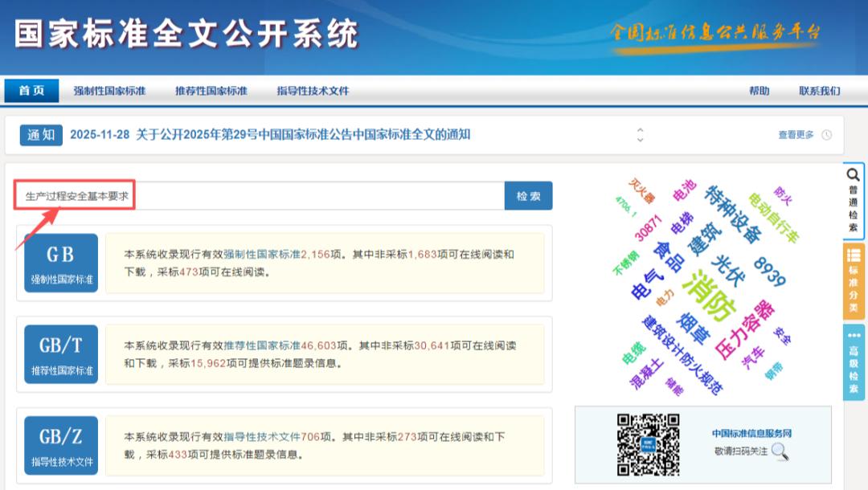Click the GB/T 推荐性国家标准 icon tile
Screen dimensions: 868x490
pyautogui.click(x=61, y=353)
